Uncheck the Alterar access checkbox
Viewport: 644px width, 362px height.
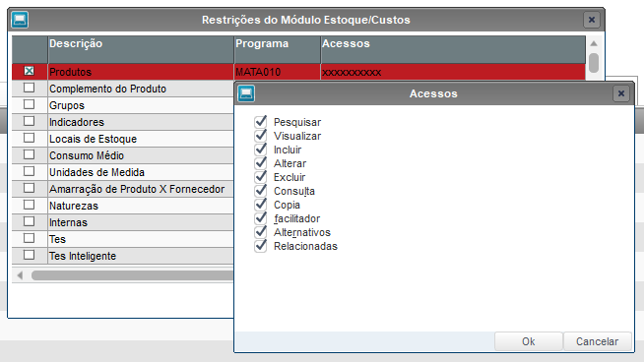point(260,163)
